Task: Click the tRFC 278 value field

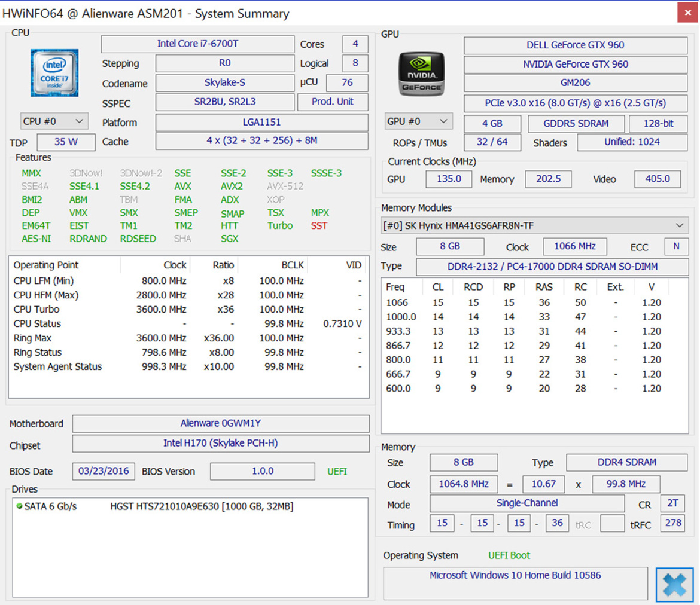Action: coord(673,523)
